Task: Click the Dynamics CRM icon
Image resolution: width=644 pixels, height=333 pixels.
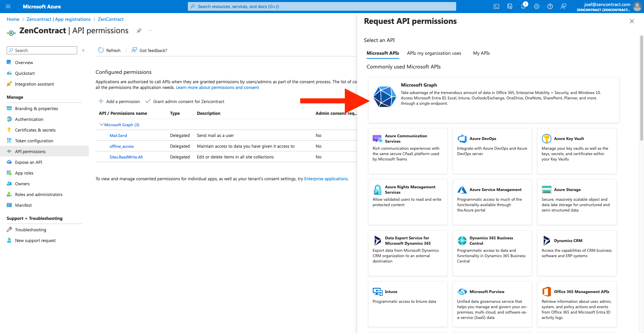Action: coord(547,241)
